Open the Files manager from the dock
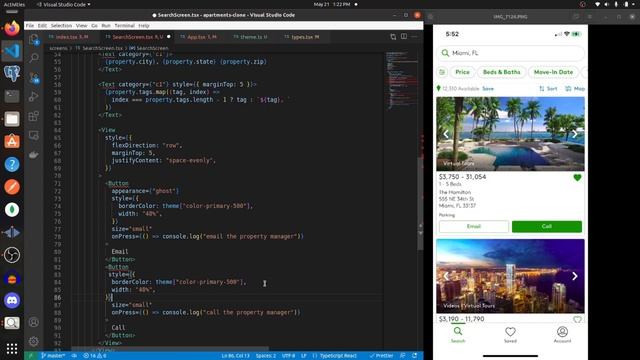This screenshot has height=360, width=640. point(12,119)
